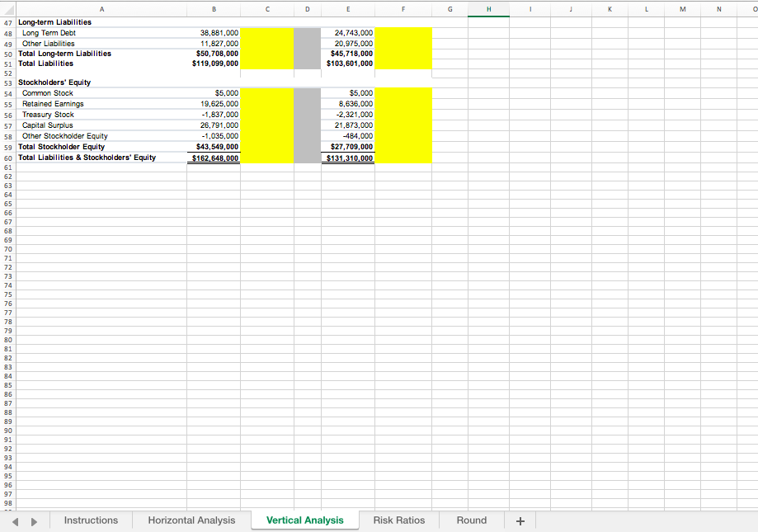Click the previous sheet navigation arrow
This screenshot has width=758, height=532.
point(14,520)
